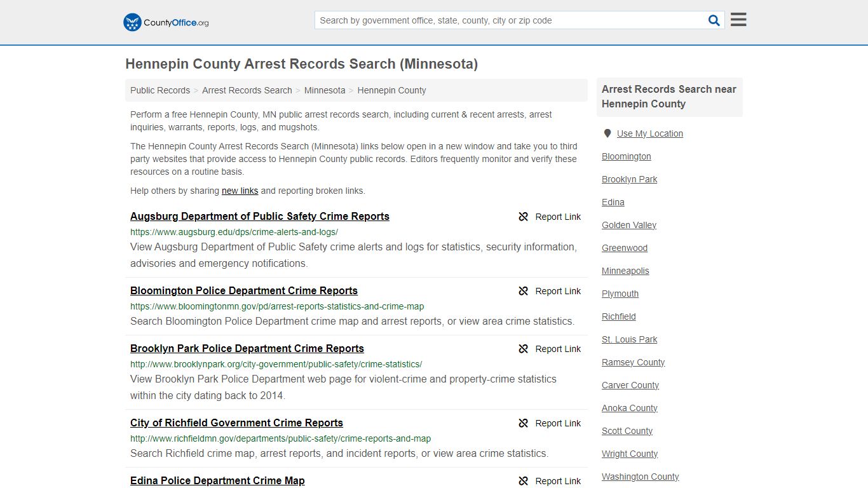Screen dimensions: 868x488
Task: Open Edina Police Department Crime Map
Action: click(217, 480)
